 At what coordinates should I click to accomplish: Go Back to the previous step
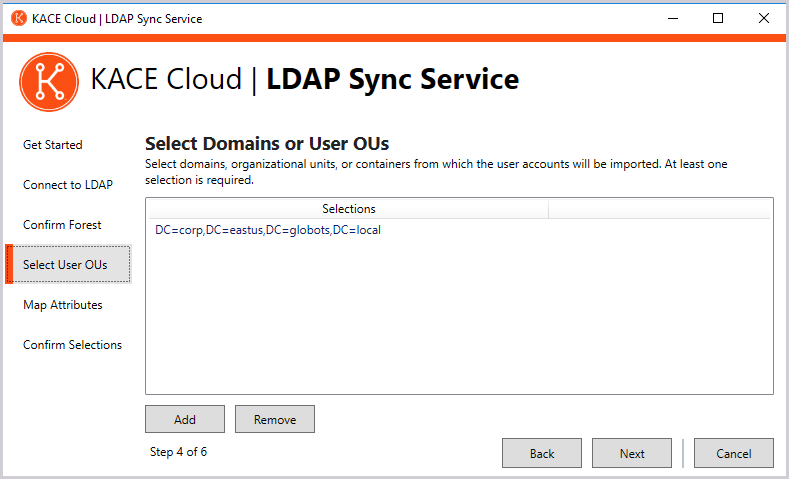(542, 453)
